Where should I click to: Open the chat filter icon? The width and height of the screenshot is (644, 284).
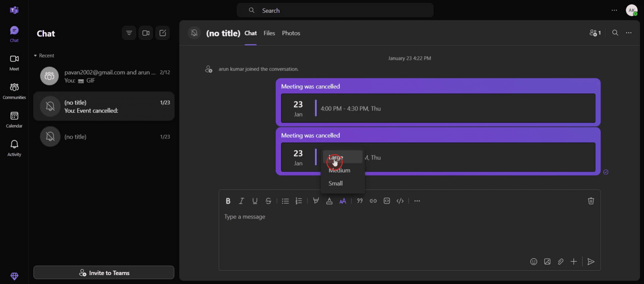point(129,33)
